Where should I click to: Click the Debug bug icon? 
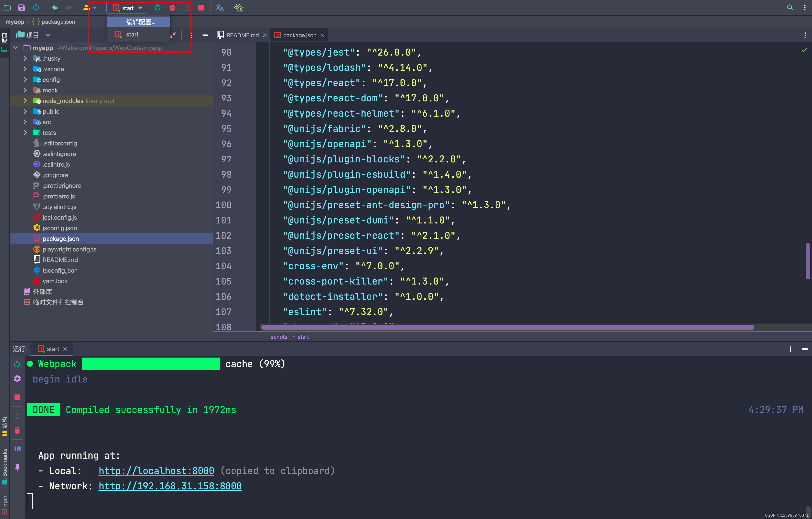click(x=172, y=7)
